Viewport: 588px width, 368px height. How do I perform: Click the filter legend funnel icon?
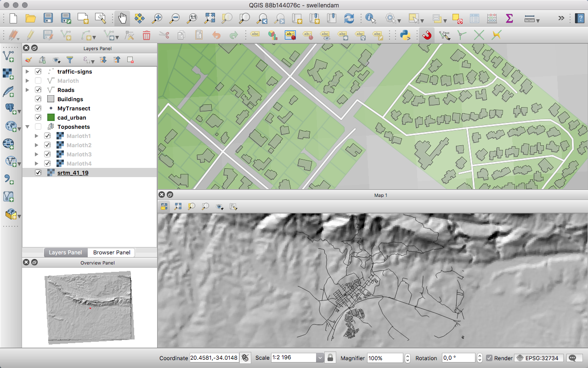[x=70, y=60]
